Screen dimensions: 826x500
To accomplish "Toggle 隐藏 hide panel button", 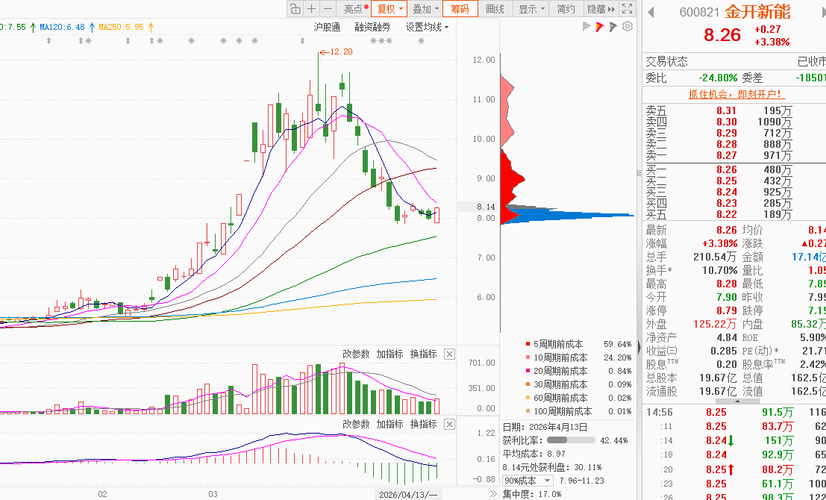I will click(601, 9).
